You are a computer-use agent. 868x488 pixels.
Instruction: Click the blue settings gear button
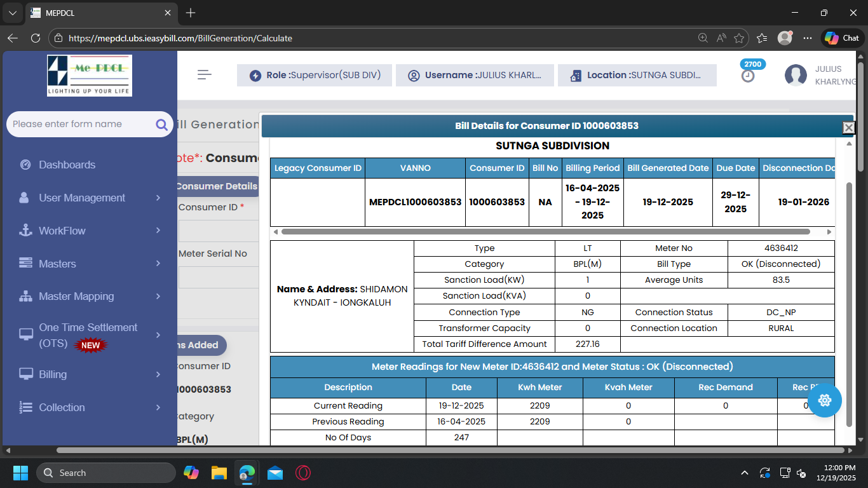pos(825,400)
